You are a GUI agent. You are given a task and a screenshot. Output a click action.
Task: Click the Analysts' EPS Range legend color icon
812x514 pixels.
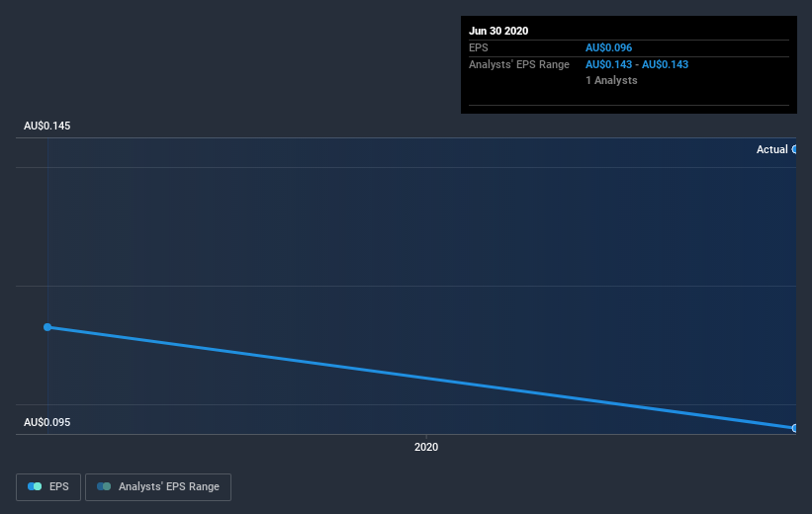(104, 486)
